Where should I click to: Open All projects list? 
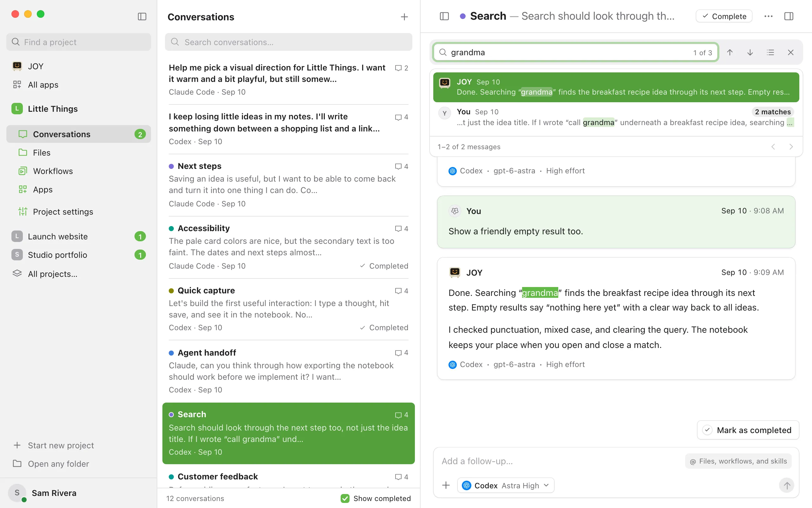(x=79, y=274)
